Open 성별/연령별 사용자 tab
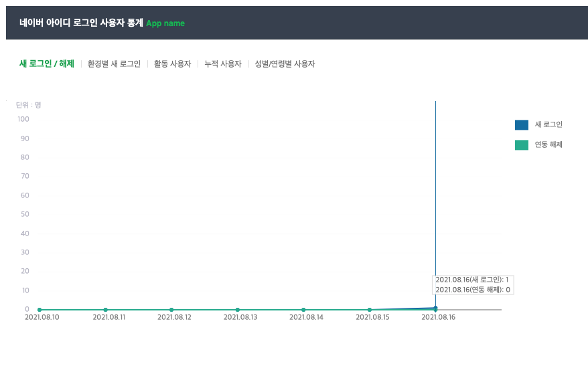This screenshot has width=588, height=368. (x=285, y=64)
